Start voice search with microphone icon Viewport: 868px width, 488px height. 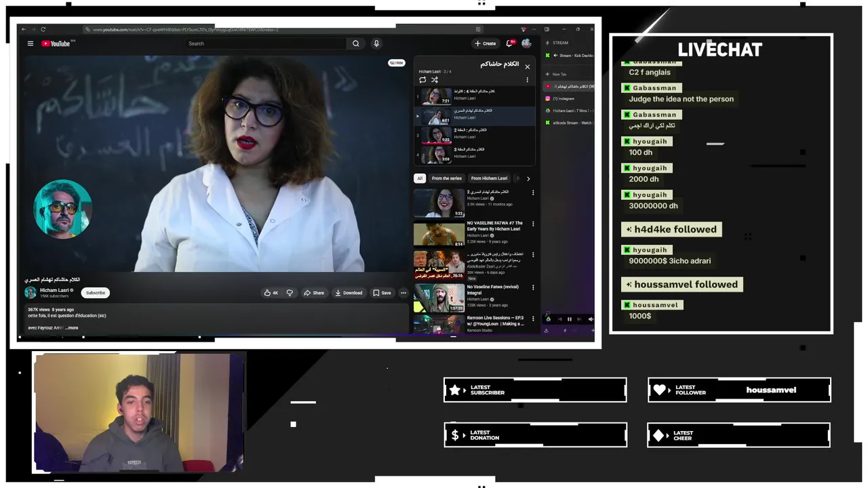click(376, 43)
